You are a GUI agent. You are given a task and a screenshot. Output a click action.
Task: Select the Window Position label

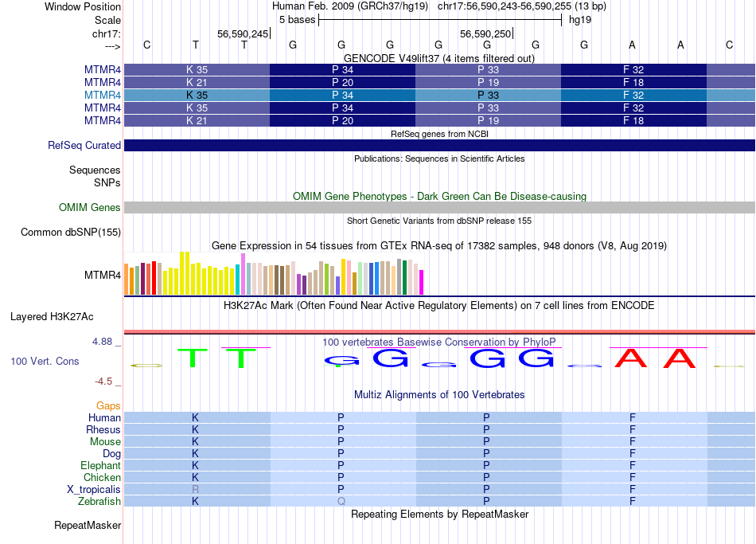pyautogui.click(x=83, y=6)
